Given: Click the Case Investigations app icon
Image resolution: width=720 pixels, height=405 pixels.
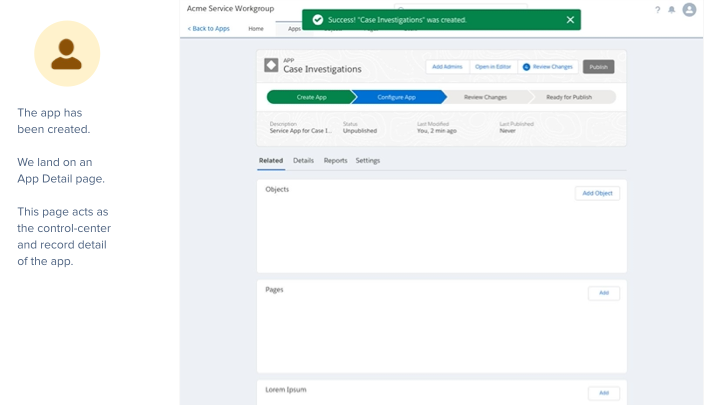Looking at the screenshot, I should pyautogui.click(x=271, y=65).
